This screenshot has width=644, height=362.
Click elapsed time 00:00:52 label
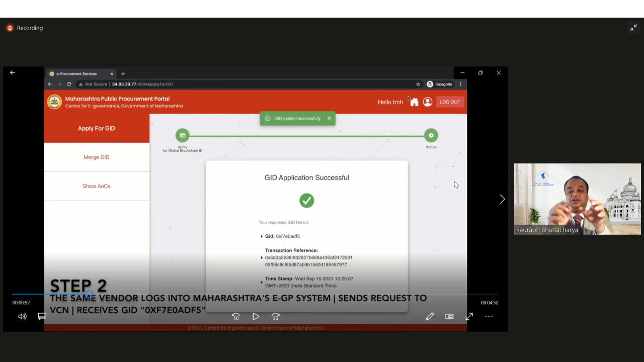[21, 303]
